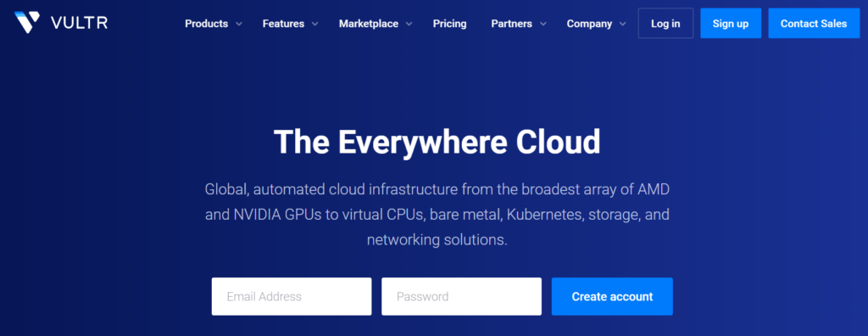Image resolution: width=868 pixels, height=336 pixels.
Task: Click the Create account button
Action: coord(612,297)
